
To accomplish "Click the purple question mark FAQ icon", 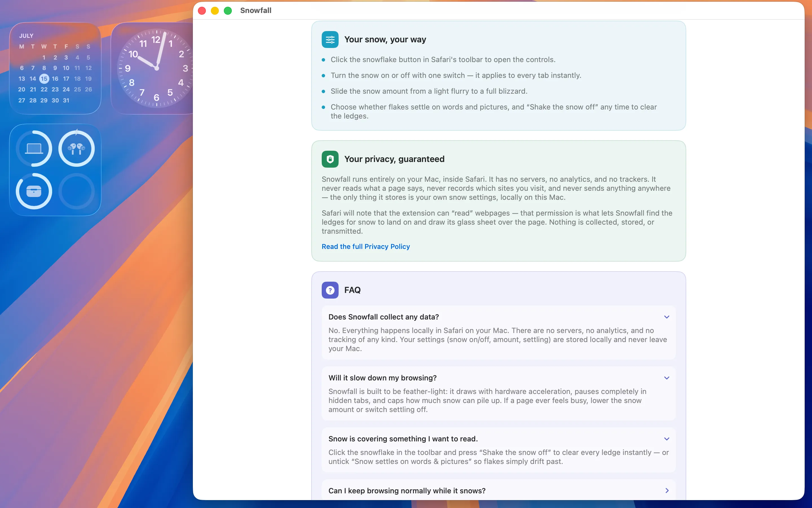I will [x=330, y=290].
